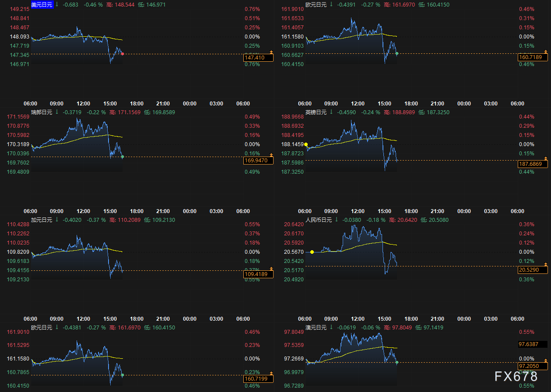Click the green endpoint dot on 瑞郎日元 line
Screen dimensions: 551x392
tap(123, 157)
